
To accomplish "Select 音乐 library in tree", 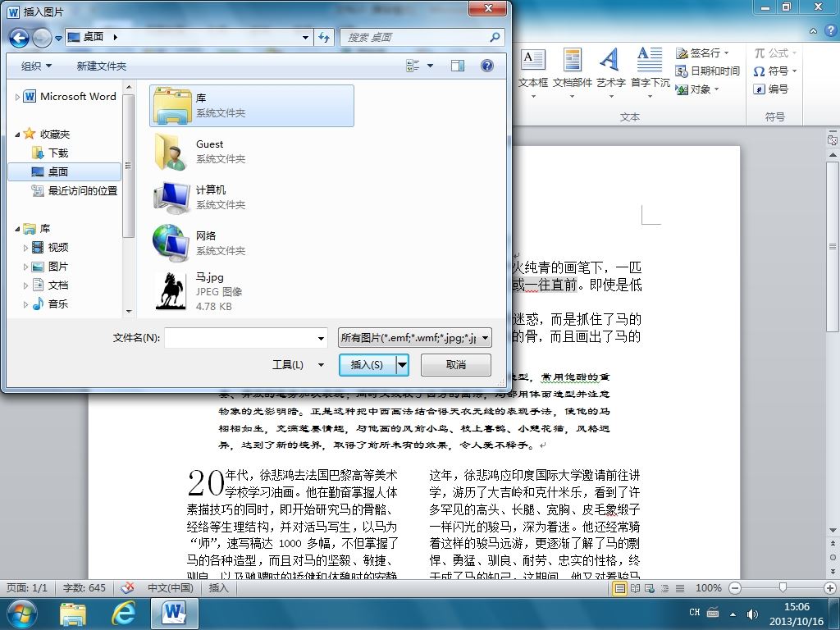I will 50,304.
